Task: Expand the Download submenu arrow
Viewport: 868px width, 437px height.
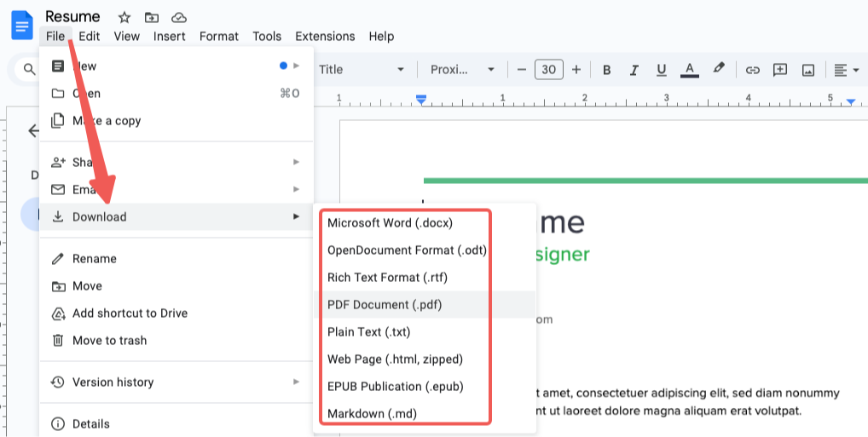Action: (296, 216)
